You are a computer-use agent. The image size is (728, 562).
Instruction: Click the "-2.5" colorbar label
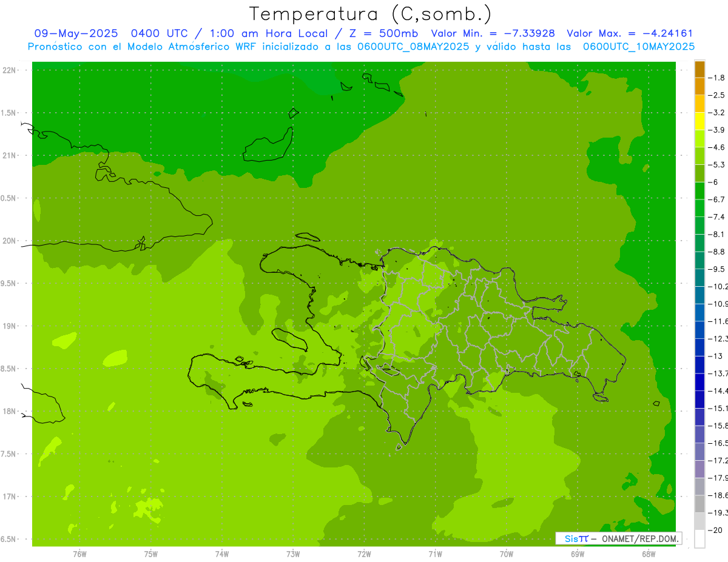(716, 95)
